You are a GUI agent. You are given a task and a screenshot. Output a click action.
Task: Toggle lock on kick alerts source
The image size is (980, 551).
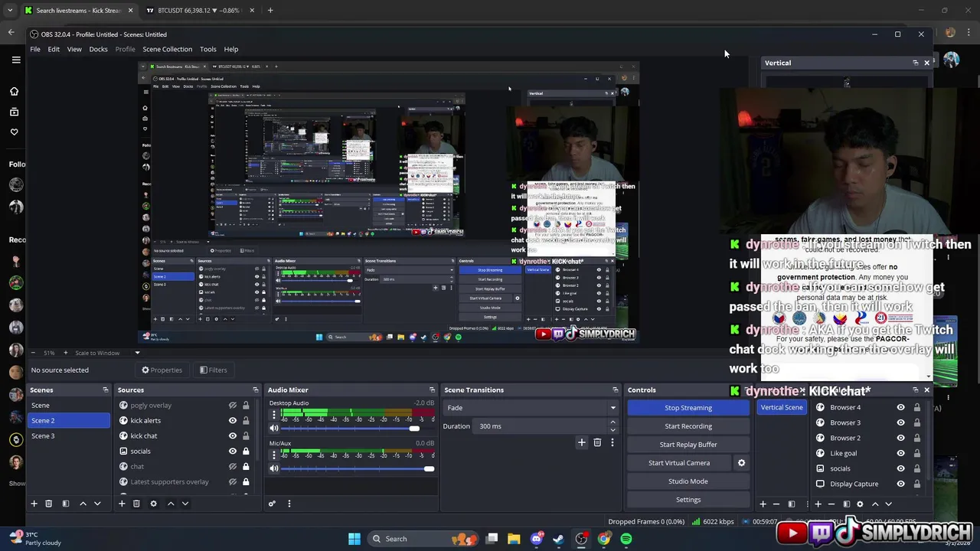246,421
